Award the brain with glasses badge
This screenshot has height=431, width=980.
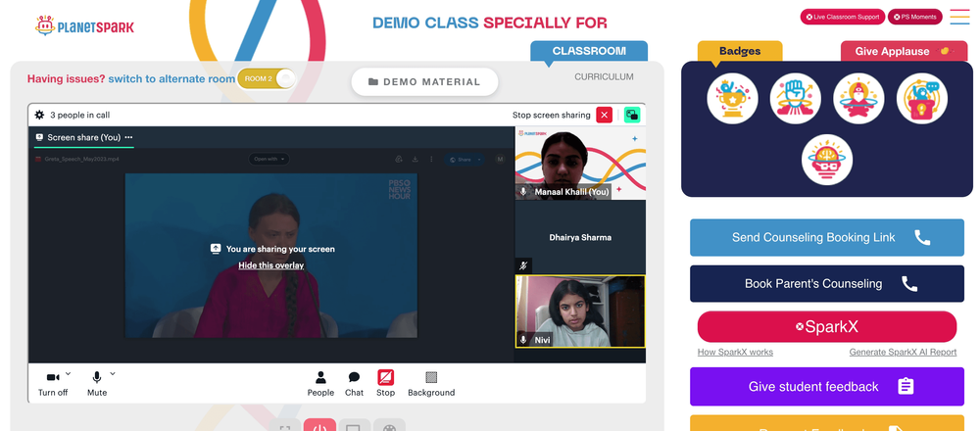(827, 160)
